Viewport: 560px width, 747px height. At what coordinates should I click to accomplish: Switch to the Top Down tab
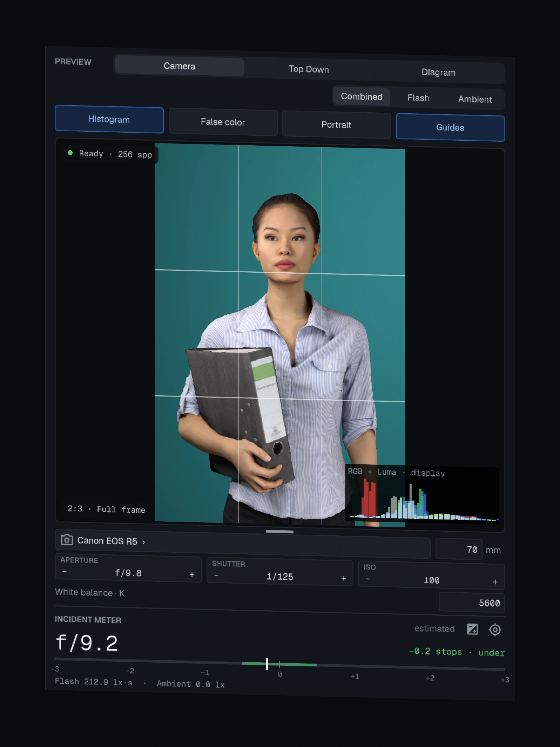309,69
